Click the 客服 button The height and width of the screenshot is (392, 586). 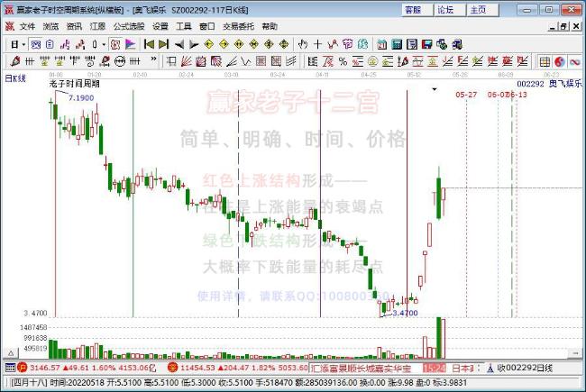tap(417, 10)
